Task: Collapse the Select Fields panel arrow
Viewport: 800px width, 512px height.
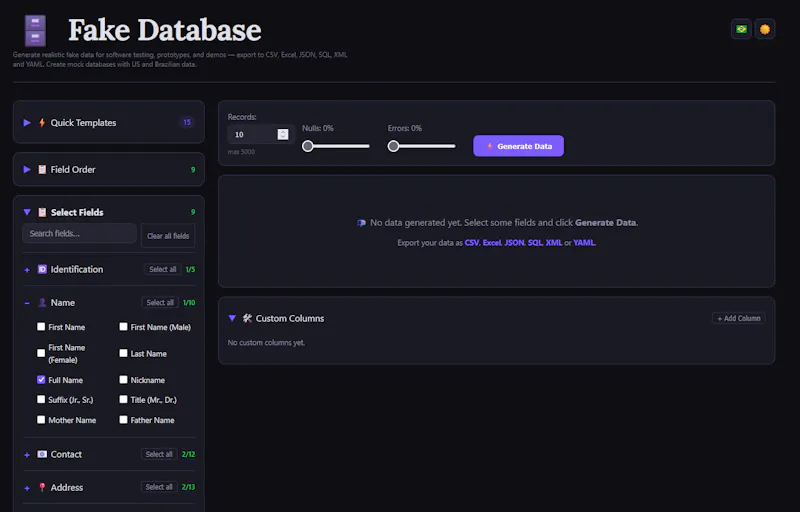Action: click(27, 212)
